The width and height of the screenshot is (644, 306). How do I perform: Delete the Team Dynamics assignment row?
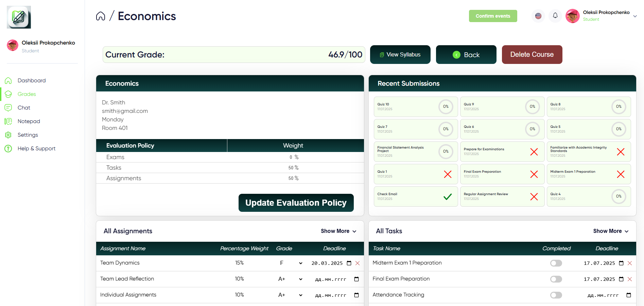[x=358, y=263]
